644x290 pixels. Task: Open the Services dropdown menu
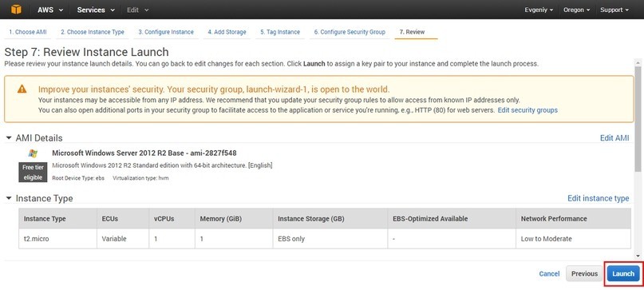(x=96, y=10)
